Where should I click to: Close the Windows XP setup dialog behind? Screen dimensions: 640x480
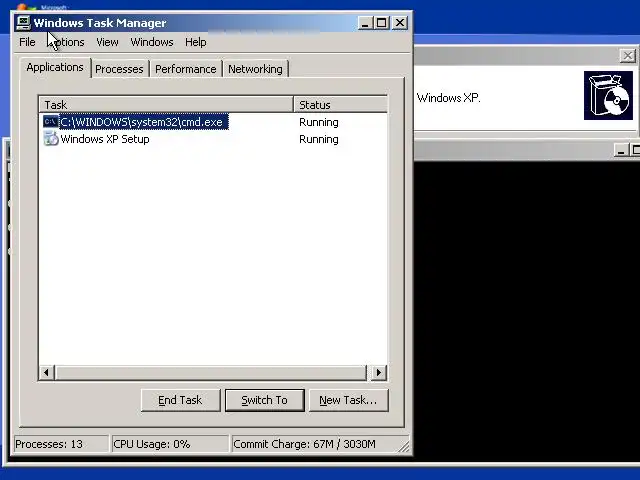pyautogui.click(x=628, y=56)
